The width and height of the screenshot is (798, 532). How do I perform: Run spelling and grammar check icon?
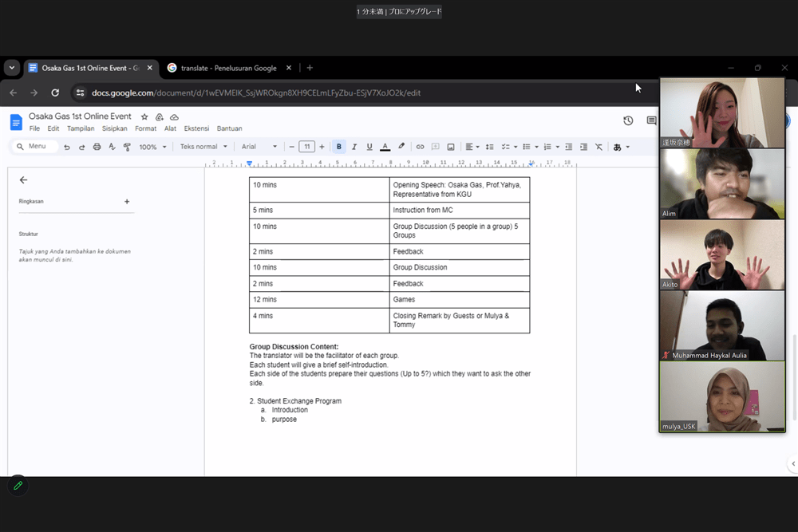pyautogui.click(x=112, y=147)
